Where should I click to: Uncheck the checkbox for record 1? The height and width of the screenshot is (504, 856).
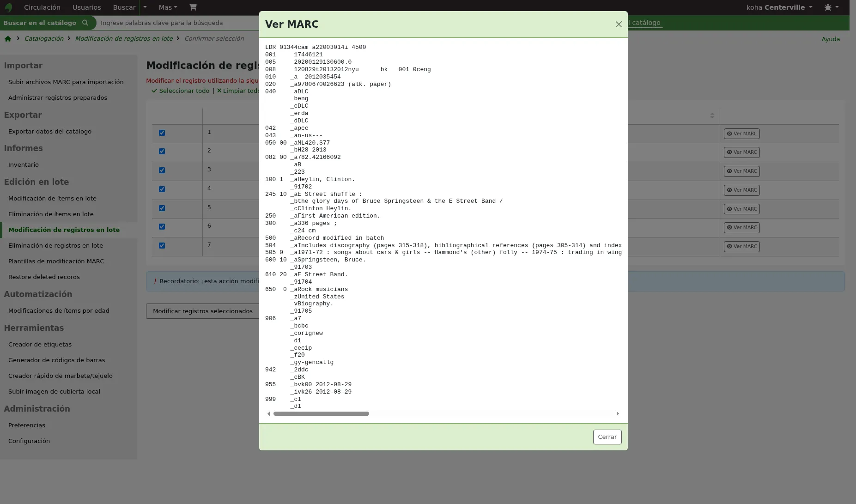click(x=162, y=133)
